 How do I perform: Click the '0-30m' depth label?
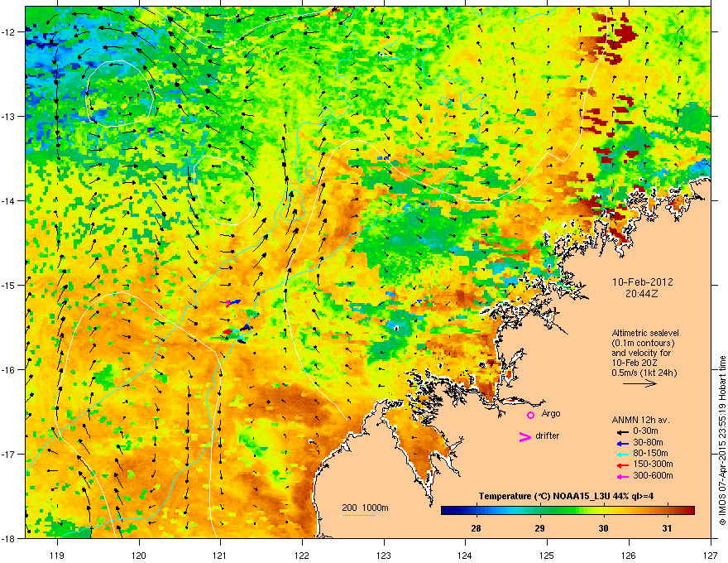coord(646,431)
